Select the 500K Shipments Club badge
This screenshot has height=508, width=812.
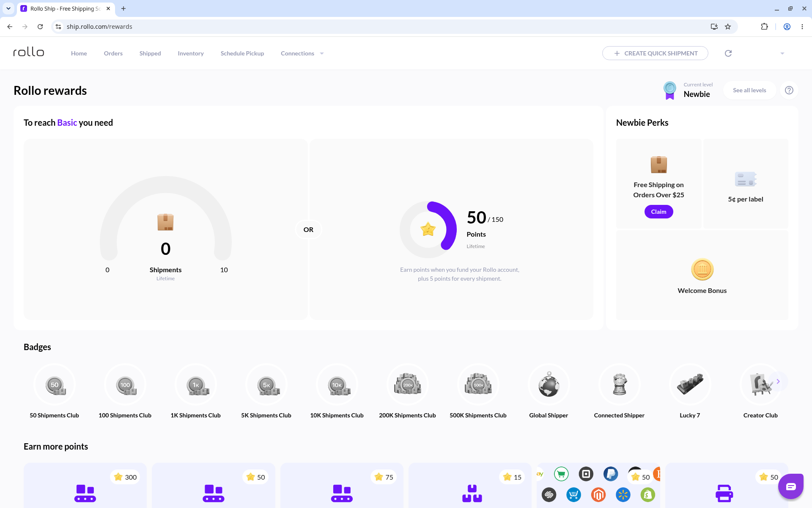pos(478,385)
